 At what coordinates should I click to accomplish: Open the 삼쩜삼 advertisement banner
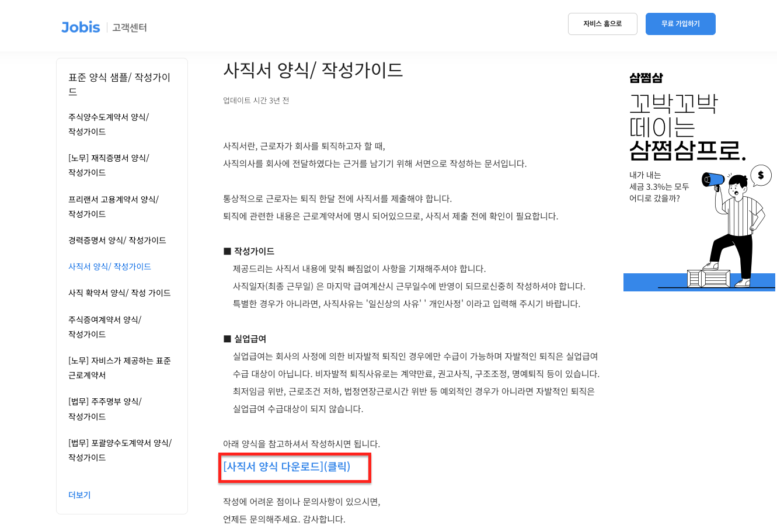click(699, 175)
